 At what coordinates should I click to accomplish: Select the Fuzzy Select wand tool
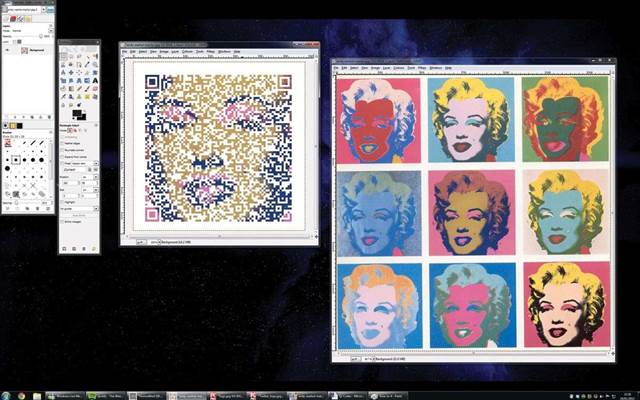coord(87,56)
